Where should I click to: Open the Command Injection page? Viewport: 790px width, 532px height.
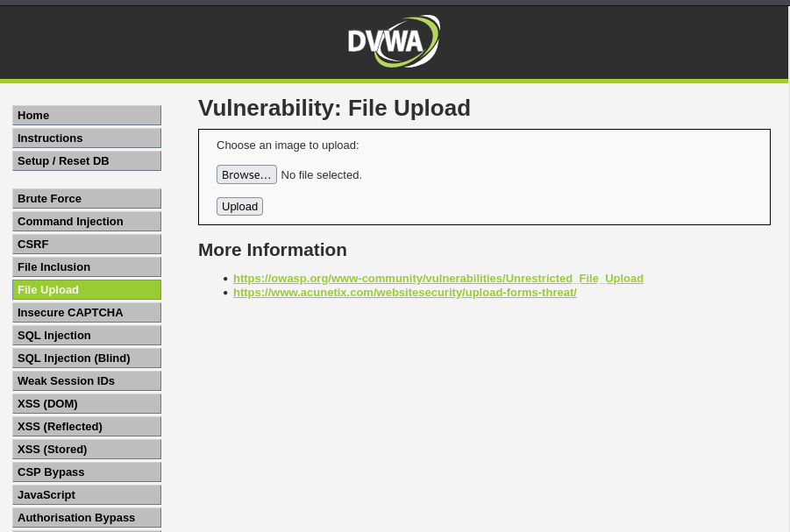coord(86,222)
